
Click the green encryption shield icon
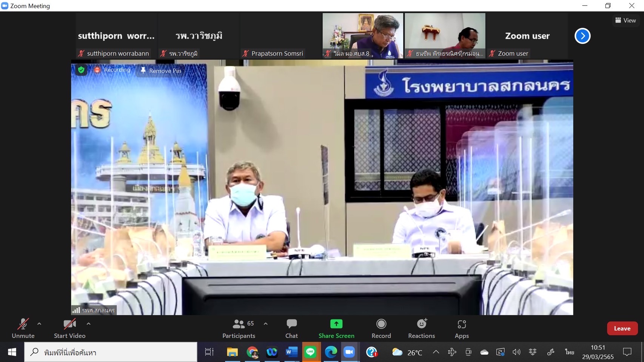pos(81,70)
